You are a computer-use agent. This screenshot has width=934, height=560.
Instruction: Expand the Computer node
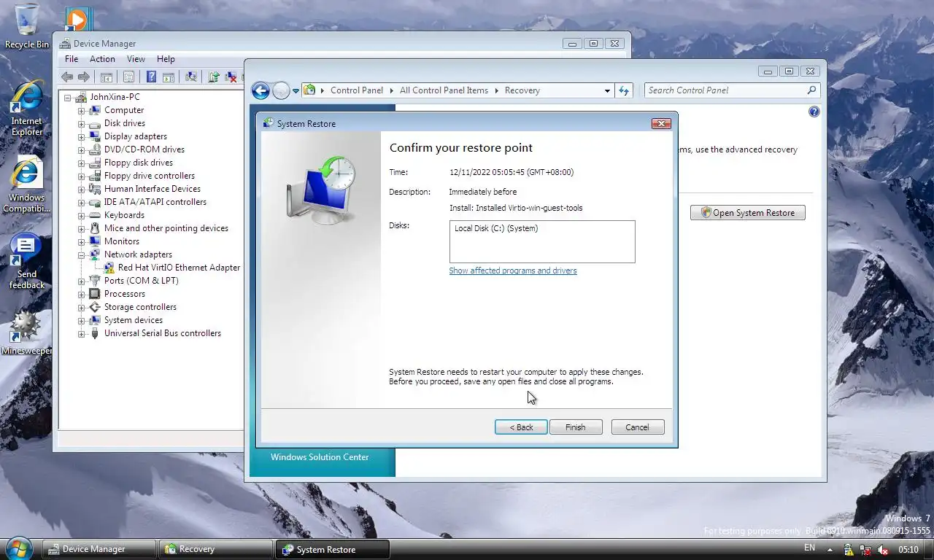[82, 110]
